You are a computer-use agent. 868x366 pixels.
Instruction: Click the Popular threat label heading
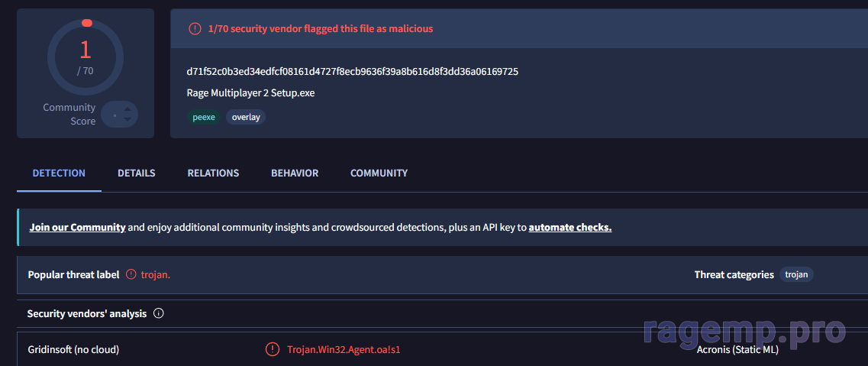coord(73,274)
